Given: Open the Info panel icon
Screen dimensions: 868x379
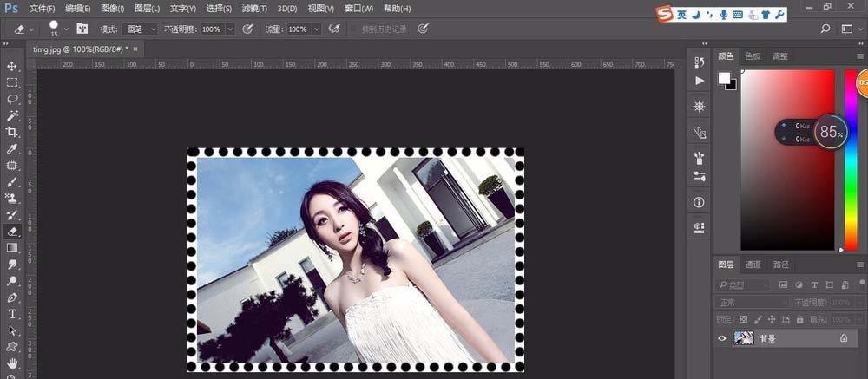Looking at the screenshot, I should click(700, 202).
